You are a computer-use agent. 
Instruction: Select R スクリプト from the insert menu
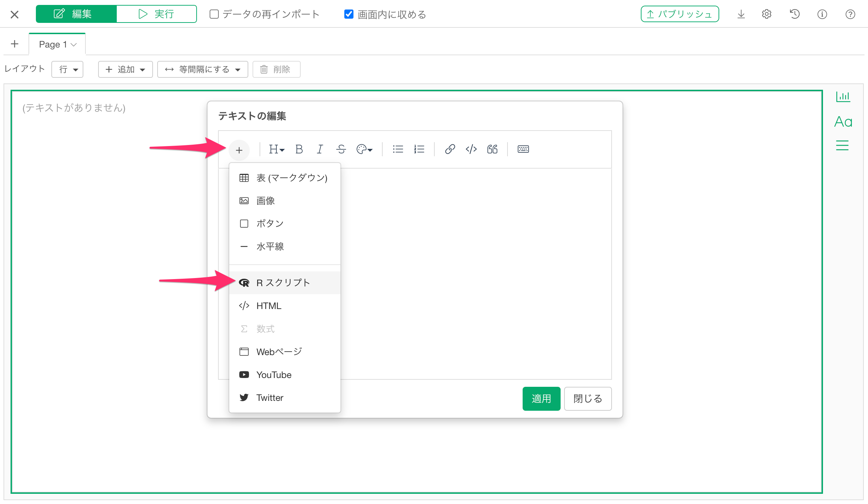[283, 283]
